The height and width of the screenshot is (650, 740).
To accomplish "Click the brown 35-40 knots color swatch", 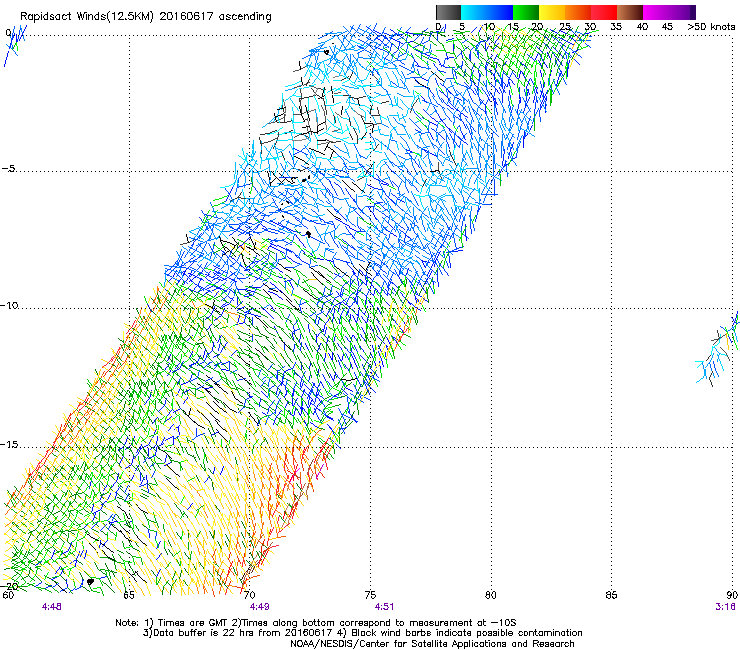I will tap(630, 12).
